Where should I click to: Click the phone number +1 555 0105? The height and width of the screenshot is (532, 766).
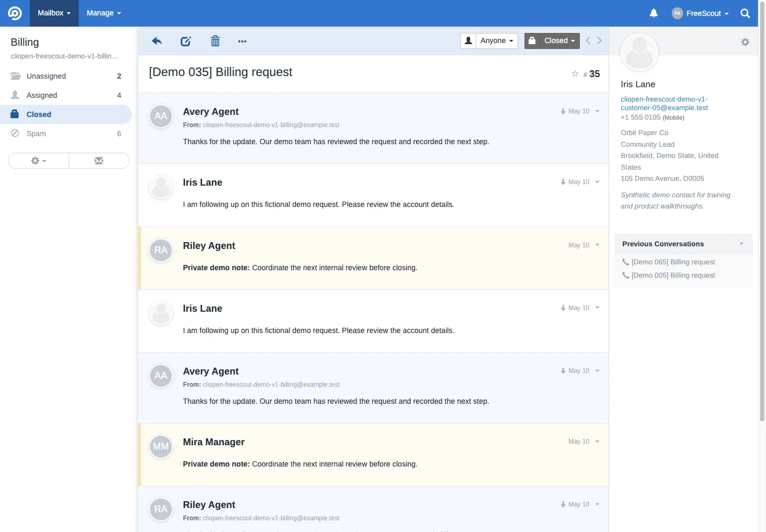(640, 118)
